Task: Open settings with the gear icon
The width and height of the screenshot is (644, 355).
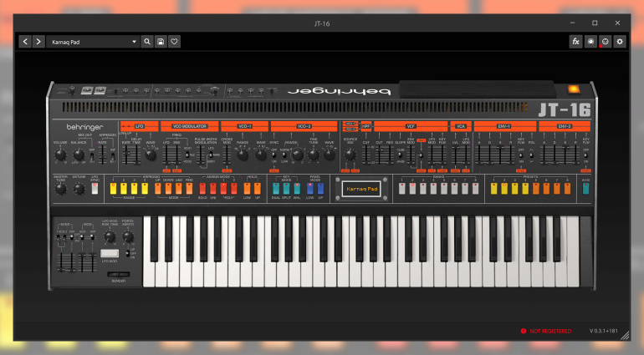Action: [x=620, y=42]
